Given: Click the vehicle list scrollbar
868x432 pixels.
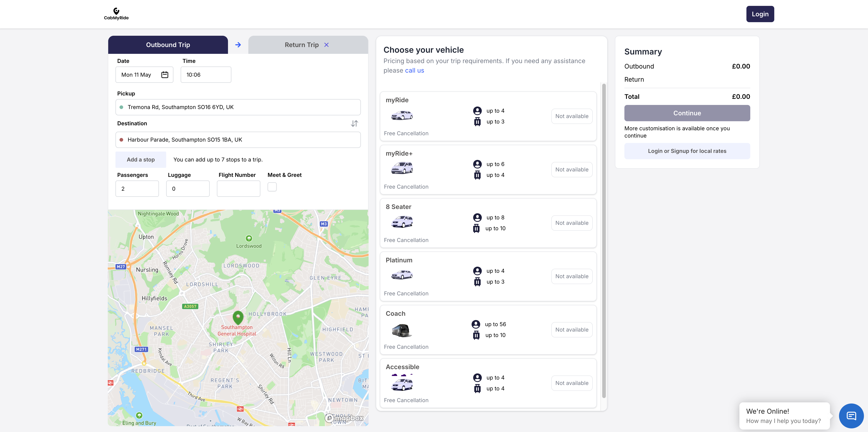Looking at the screenshot, I should click(604, 241).
